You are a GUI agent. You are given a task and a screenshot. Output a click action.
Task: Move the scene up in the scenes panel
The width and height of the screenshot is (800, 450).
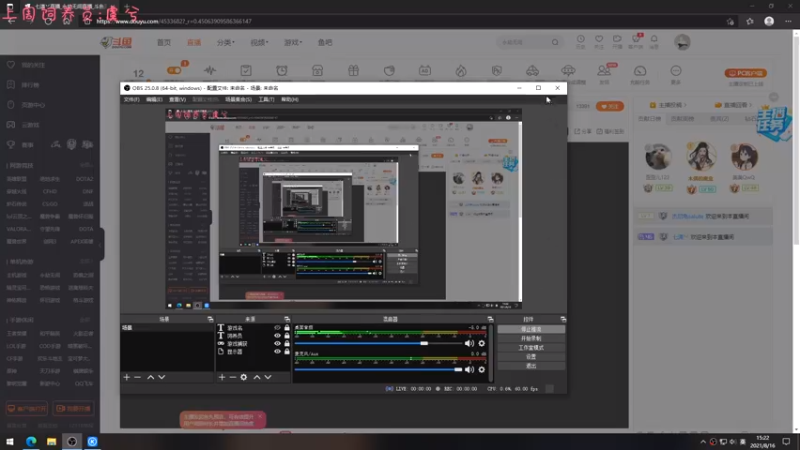[151, 377]
